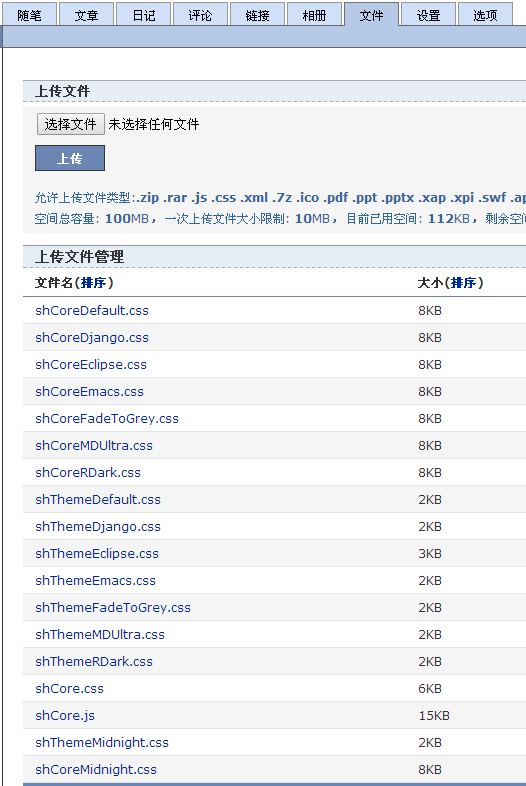The image size is (526, 786).
Task: Click the 6KB size of shCore.css
Action: (430, 689)
